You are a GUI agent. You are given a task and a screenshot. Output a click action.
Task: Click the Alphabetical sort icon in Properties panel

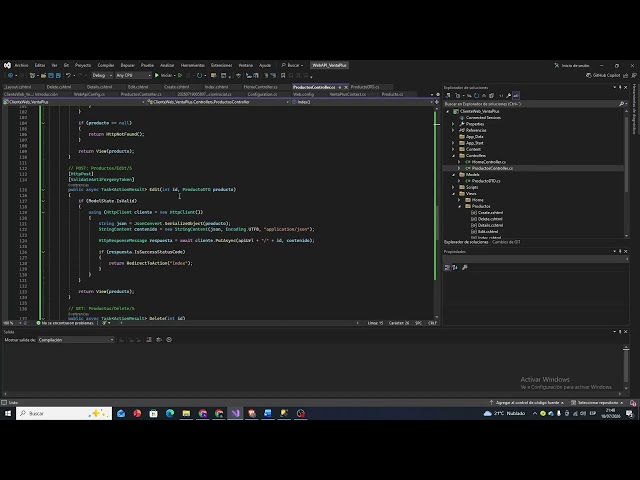[x=455, y=267]
